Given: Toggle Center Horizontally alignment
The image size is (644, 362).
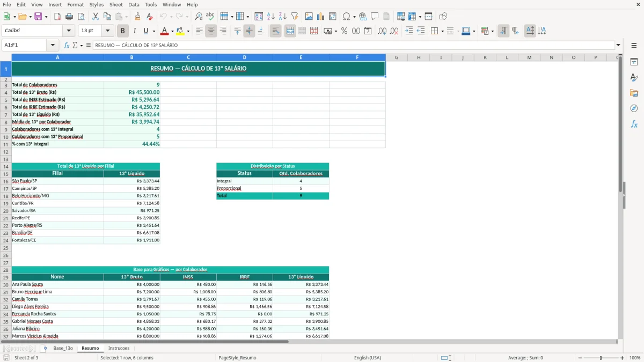Looking at the screenshot, I should click(211, 31).
